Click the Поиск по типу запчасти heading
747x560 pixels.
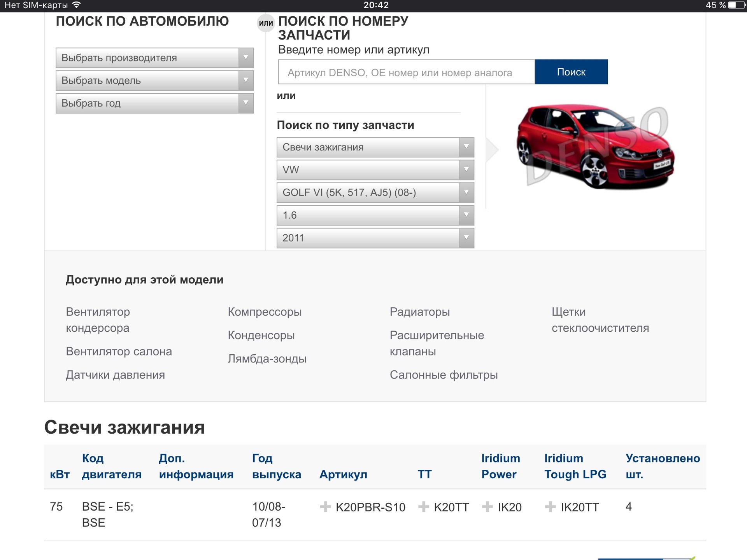[345, 125]
